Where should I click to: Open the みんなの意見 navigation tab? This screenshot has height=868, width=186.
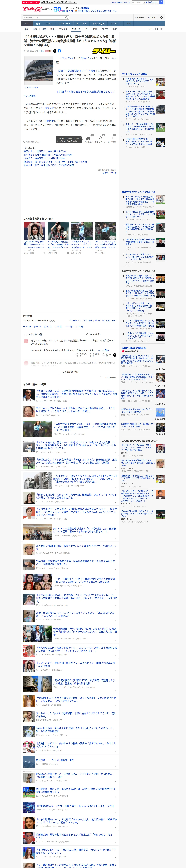tap(98, 24)
